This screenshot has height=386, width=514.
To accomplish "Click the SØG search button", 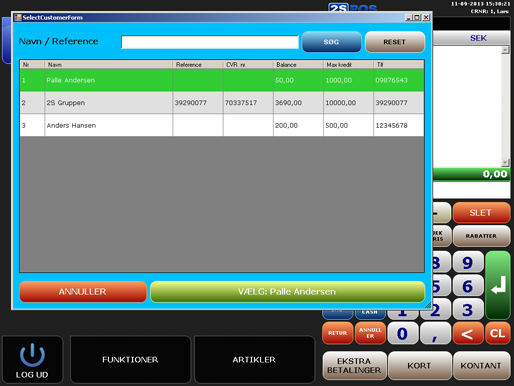I will point(331,42).
